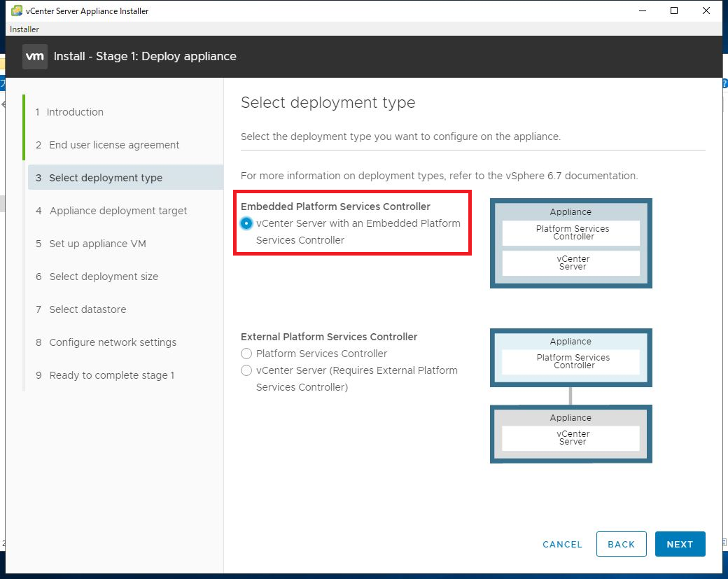Select step 3 Select deployment type
This screenshot has width=728, height=579.
[x=125, y=177]
